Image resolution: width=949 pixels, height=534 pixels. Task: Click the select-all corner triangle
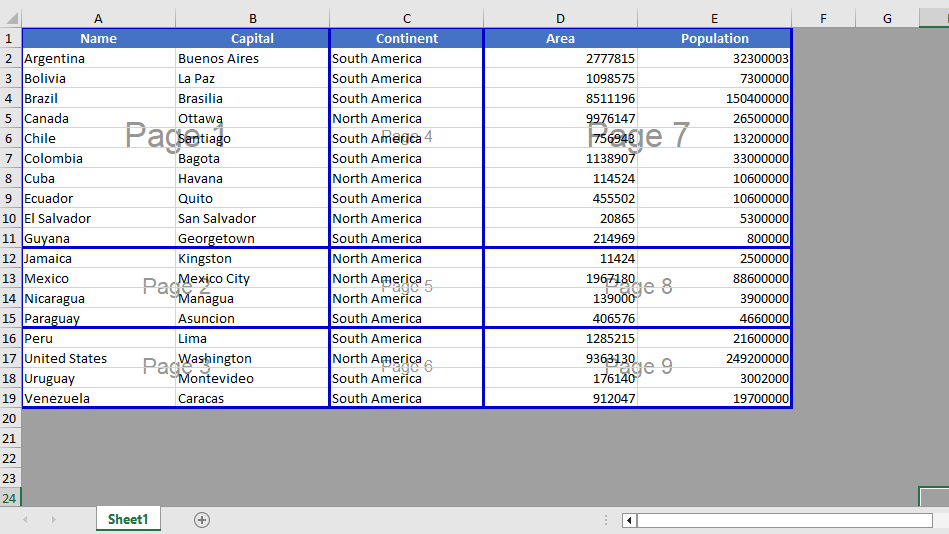pos(11,18)
